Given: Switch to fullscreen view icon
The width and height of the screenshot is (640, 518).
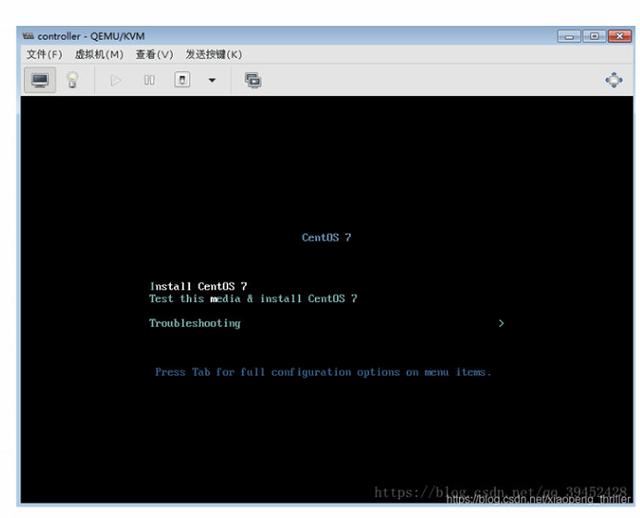Looking at the screenshot, I should (x=614, y=80).
